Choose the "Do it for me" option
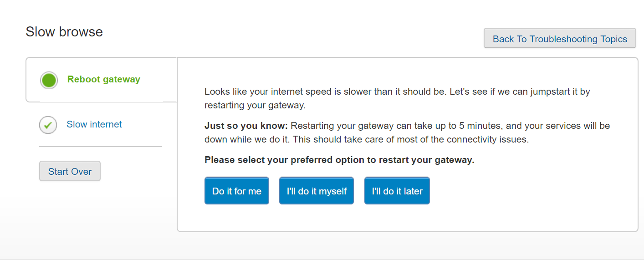Image resolution: width=644 pixels, height=260 pixels. tap(237, 191)
